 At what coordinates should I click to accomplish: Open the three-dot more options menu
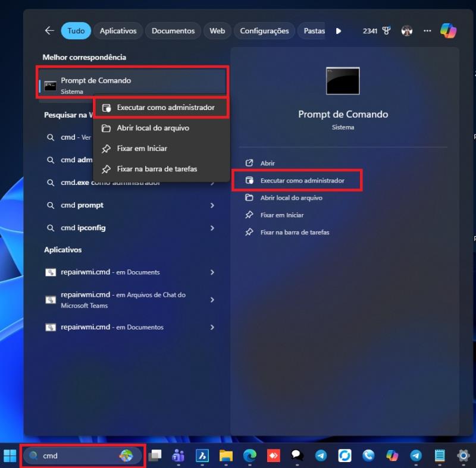pos(427,31)
